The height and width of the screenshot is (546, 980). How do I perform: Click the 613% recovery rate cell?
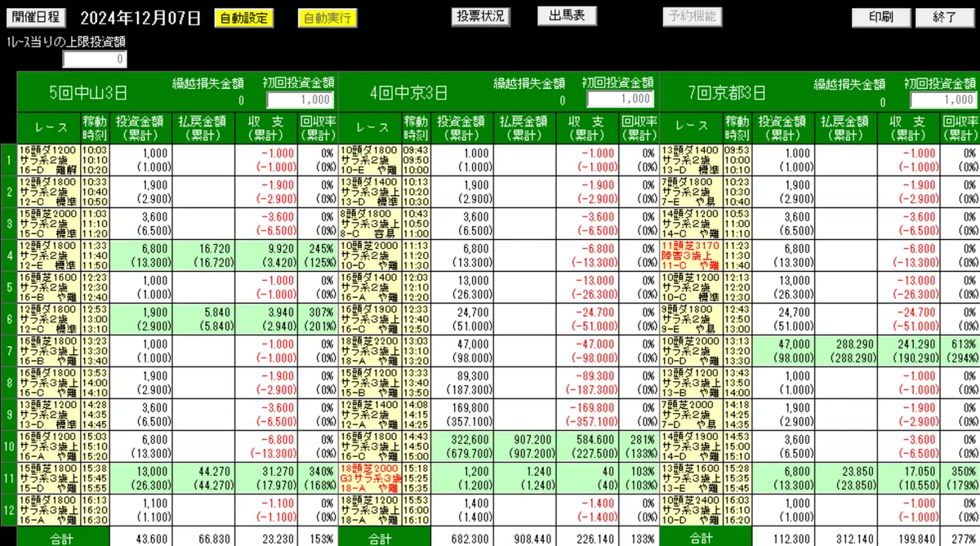(x=961, y=350)
